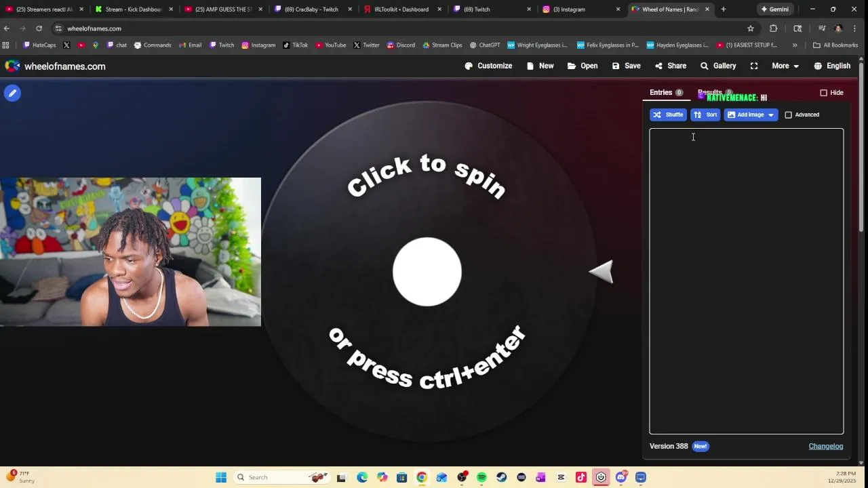
Task: Enter fullscreen mode icon
Action: click(x=754, y=66)
